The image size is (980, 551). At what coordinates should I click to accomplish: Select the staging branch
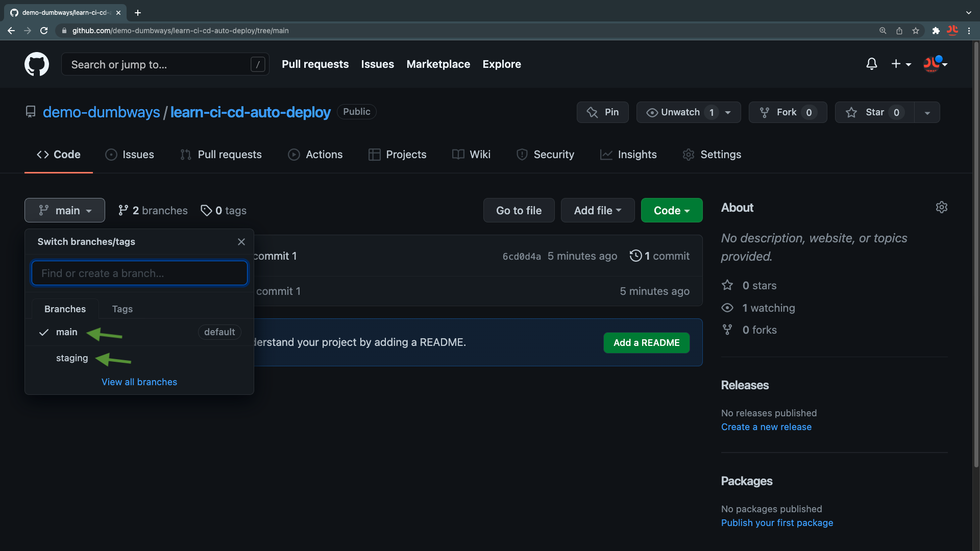click(x=72, y=358)
